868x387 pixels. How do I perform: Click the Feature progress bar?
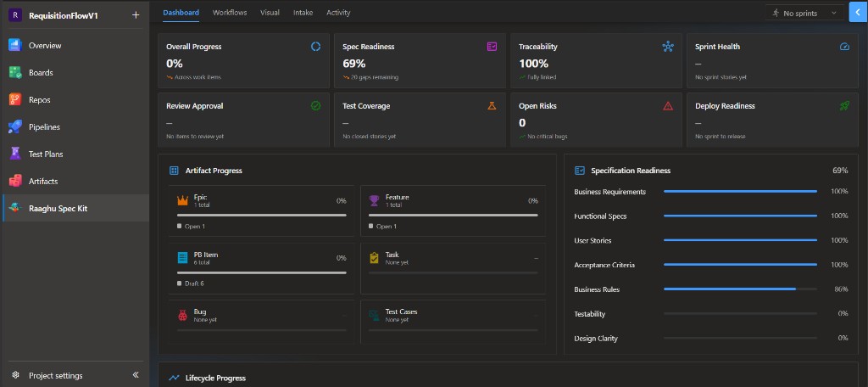click(453, 215)
